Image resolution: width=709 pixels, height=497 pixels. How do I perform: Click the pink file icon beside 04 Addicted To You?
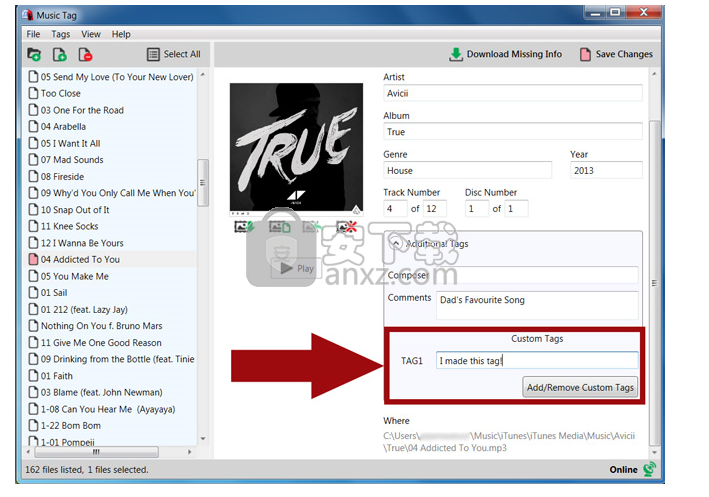[33, 259]
